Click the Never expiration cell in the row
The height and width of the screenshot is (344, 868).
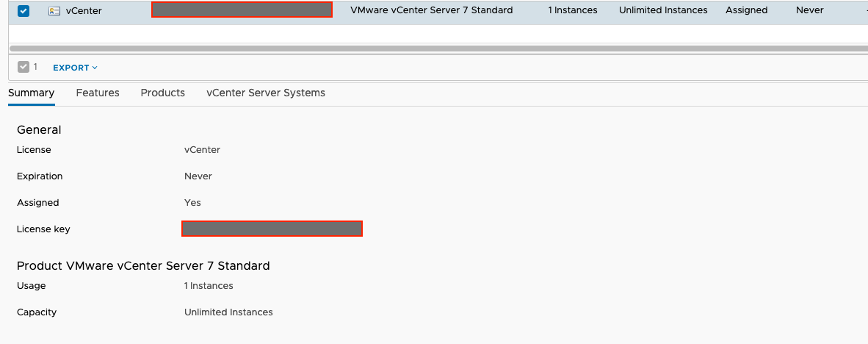(809, 10)
